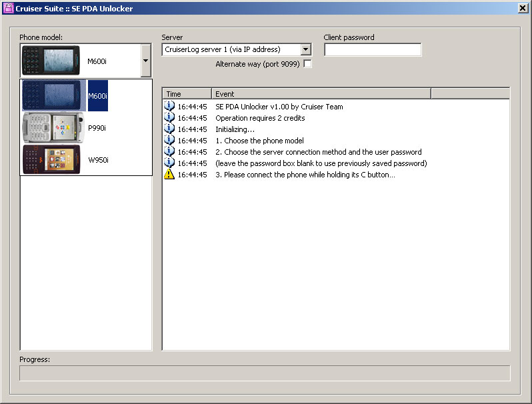Click the M600i preview image in combo box
The height and width of the screenshot is (404, 532).
coord(51,61)
